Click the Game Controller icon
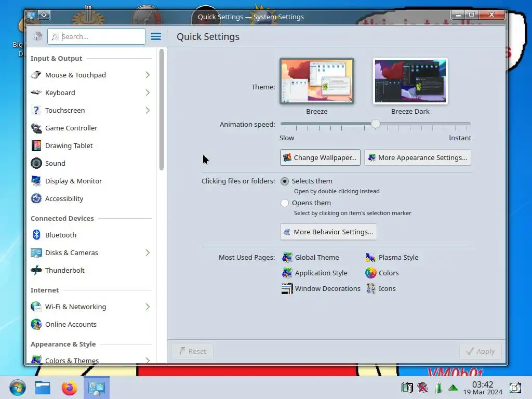 36,128
